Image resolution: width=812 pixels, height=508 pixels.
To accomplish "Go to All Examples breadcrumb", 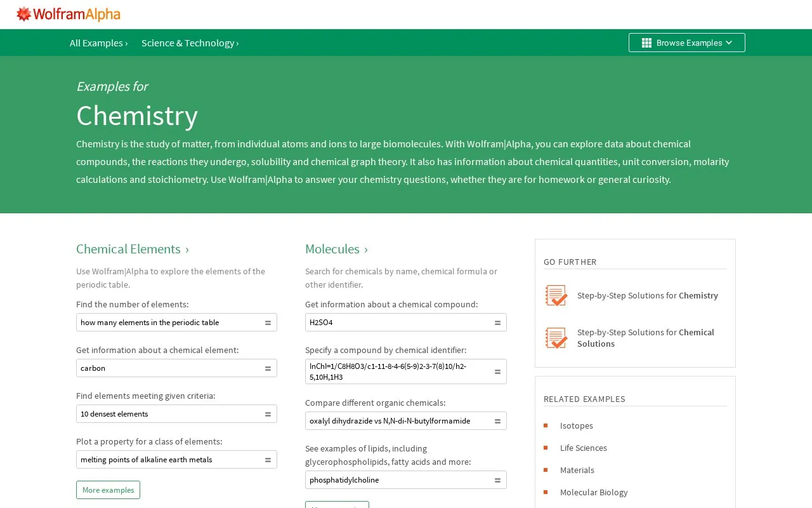I will pyautogui.click(x=98, y=43).
